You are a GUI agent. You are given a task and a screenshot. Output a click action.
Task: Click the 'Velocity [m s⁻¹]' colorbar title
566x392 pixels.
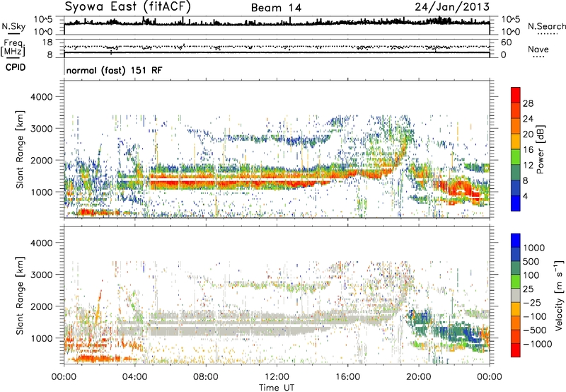click(559, 295)
